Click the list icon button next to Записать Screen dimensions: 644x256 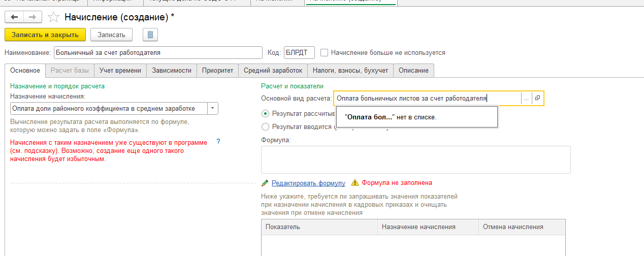click(151, 35)
